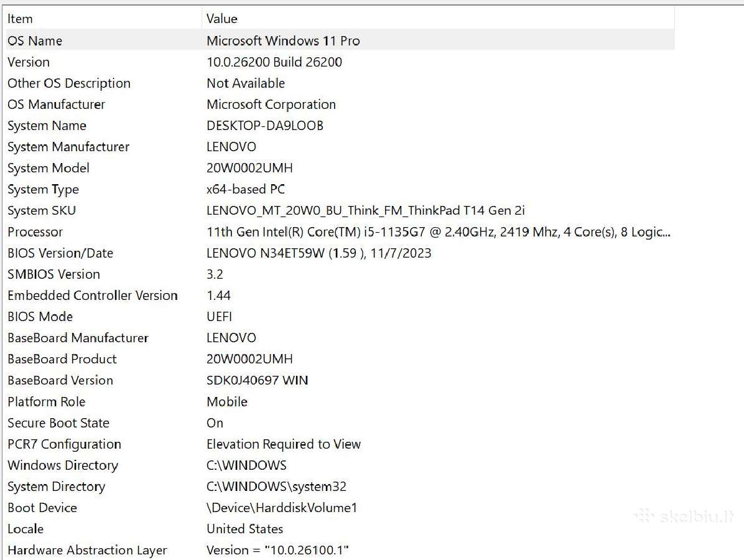Select the Embedded Controller Version label
The image size is (744, 560).
tap(93, 296)
